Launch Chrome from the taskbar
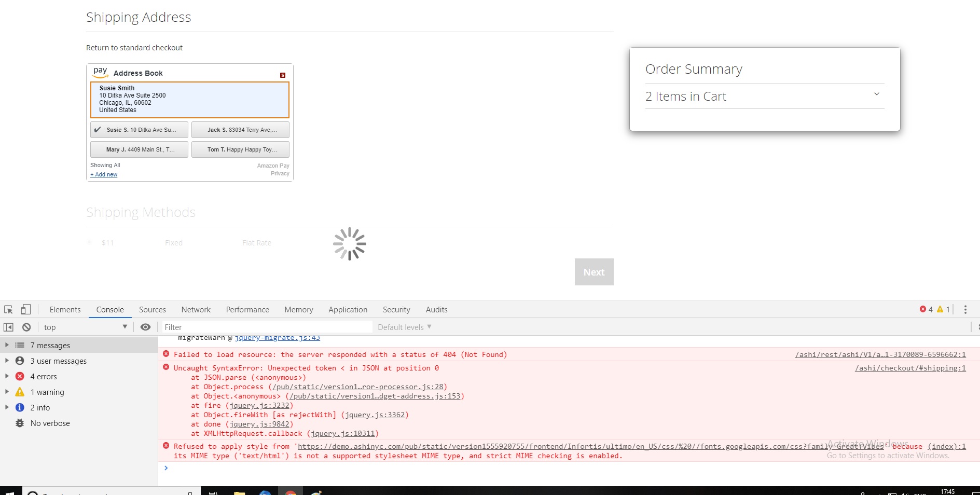 (291, 492)
